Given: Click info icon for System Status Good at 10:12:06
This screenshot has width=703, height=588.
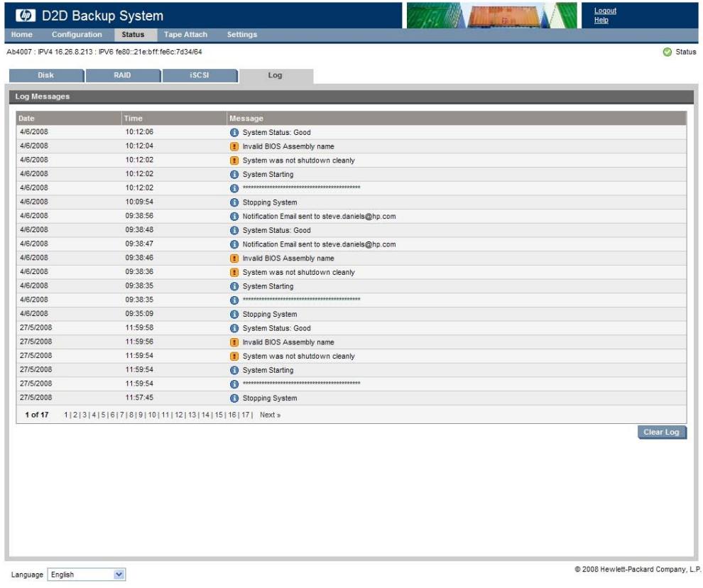Looking at the screenshot, I should pyautogui.click(x=234, y=132).
